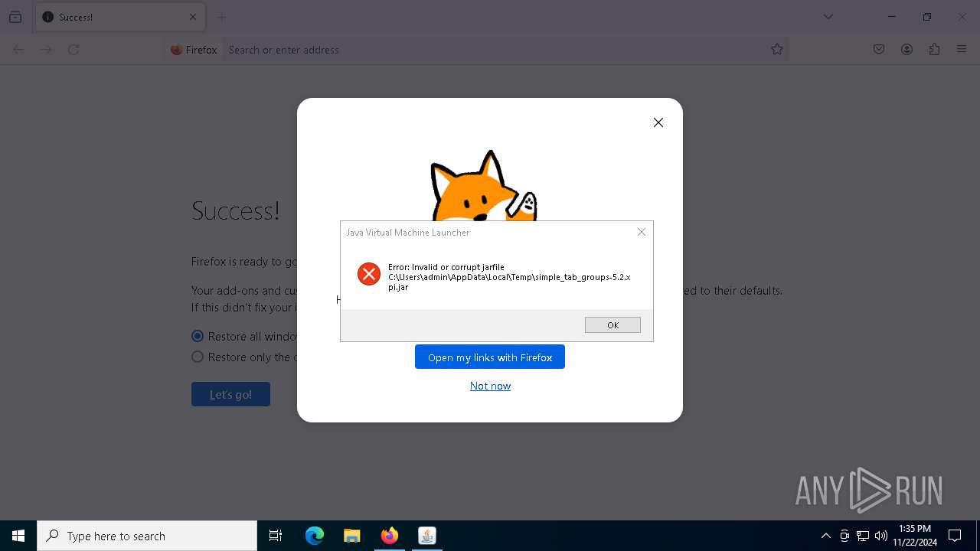Image resolution: width=980 pixels, height=551 pixels.
Task: Select Restore all windows radio option
Action: click(198, 336)
